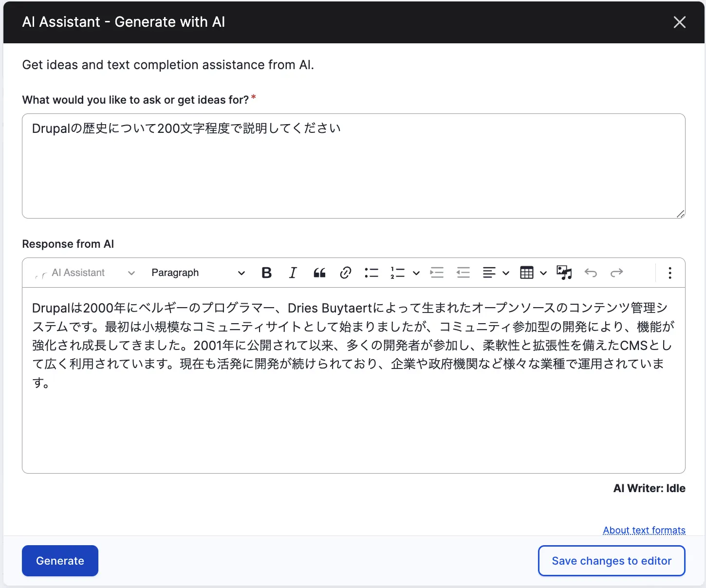Redo the last editor change
This screenshot has height=588, width=706.
617,273
